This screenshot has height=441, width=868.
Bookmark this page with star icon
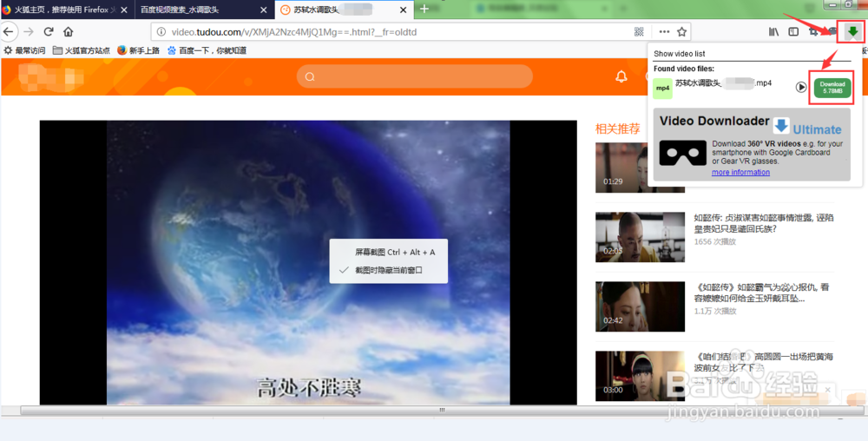[682, 32]
